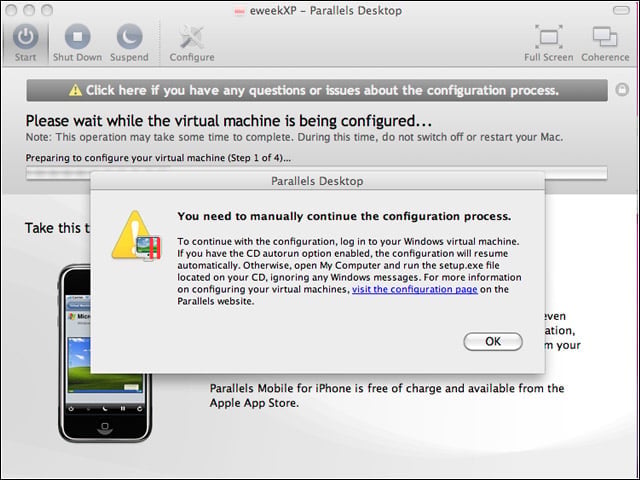The height and width of the screenshot is (480, 640).
Task: Click the Start power icon
Action: [25, 37]
